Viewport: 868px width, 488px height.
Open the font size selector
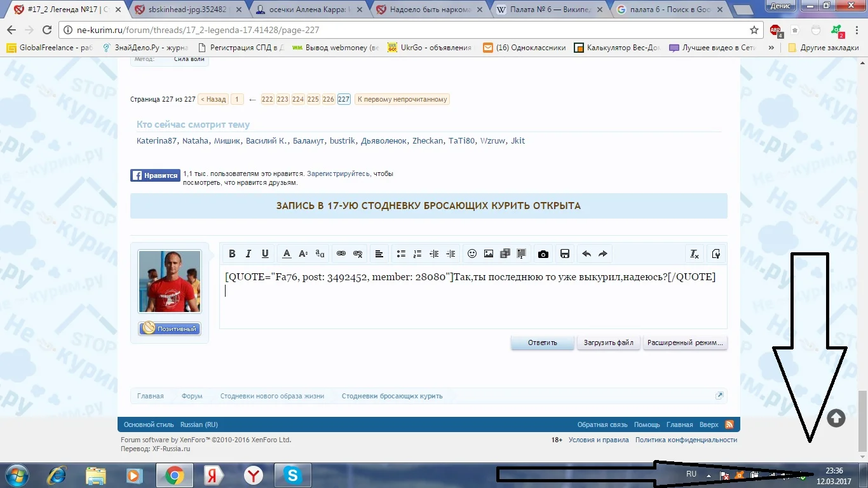click(x=303, y=254)
